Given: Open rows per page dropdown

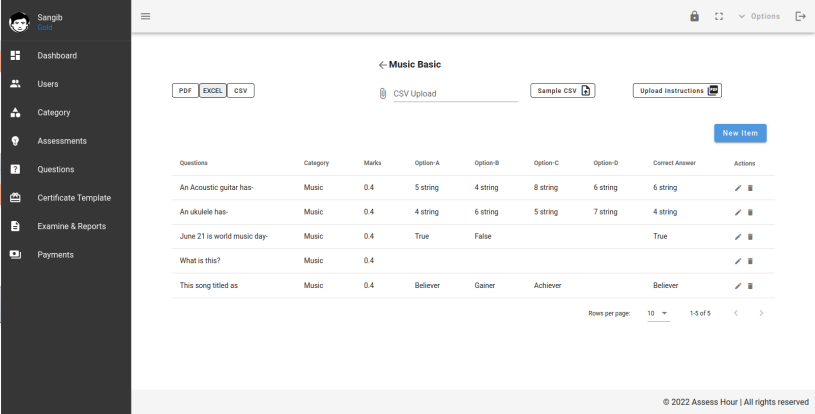Looking at the screenshot, I should (x=657, y=313).
